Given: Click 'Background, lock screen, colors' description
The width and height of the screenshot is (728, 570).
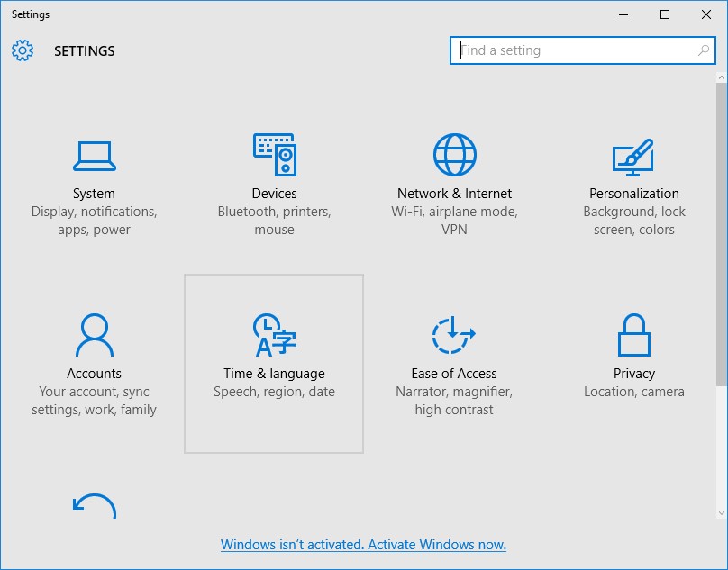Looking at the screenshot, I should [634, 221].
